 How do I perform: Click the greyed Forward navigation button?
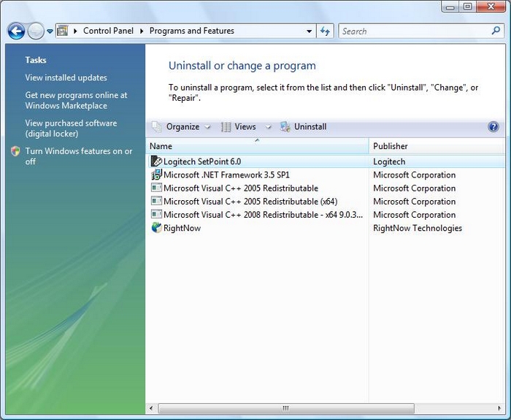(36, 31)
